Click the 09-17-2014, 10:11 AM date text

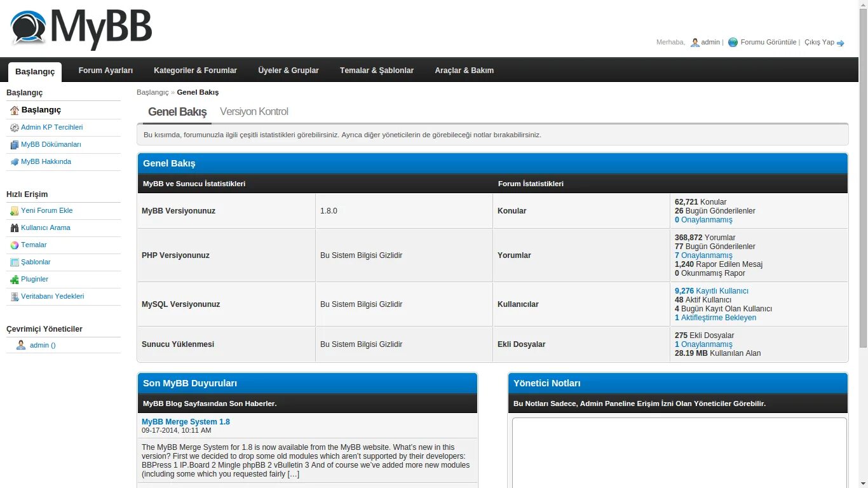177,431
